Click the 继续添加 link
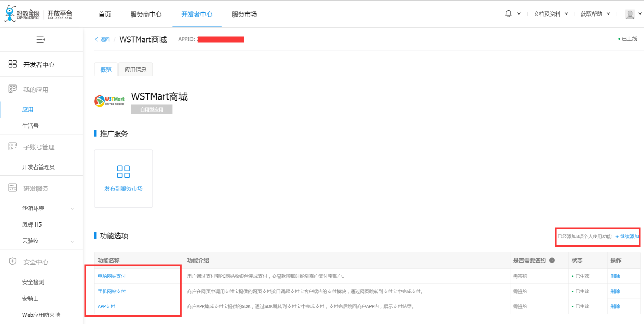The height and width of the screenshot is (324, 644). pyautogui.click(x=627, y=237)
